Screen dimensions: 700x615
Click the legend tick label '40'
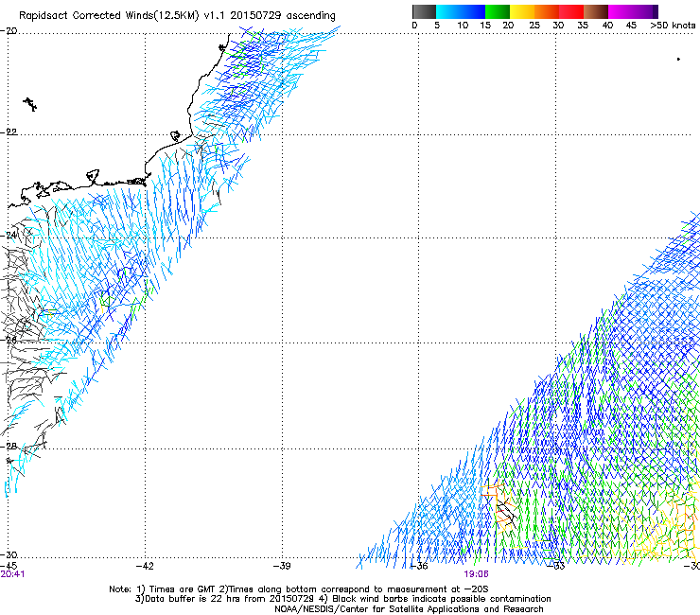(607, 26)
